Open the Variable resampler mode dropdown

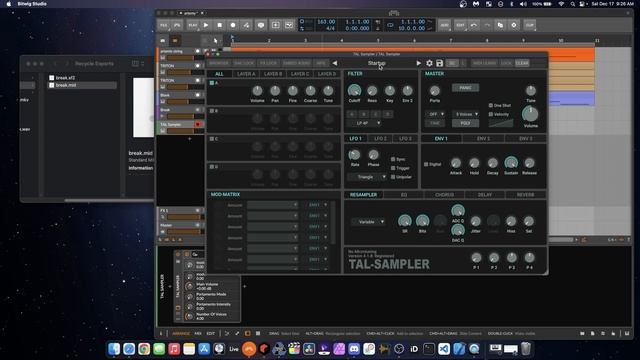point(369,222)
